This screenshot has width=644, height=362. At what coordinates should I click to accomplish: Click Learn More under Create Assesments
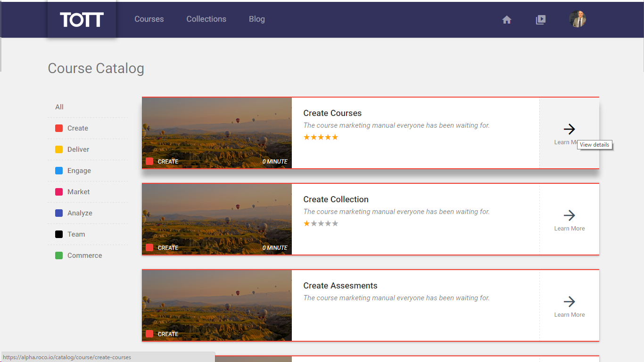[x=570, y=315]
